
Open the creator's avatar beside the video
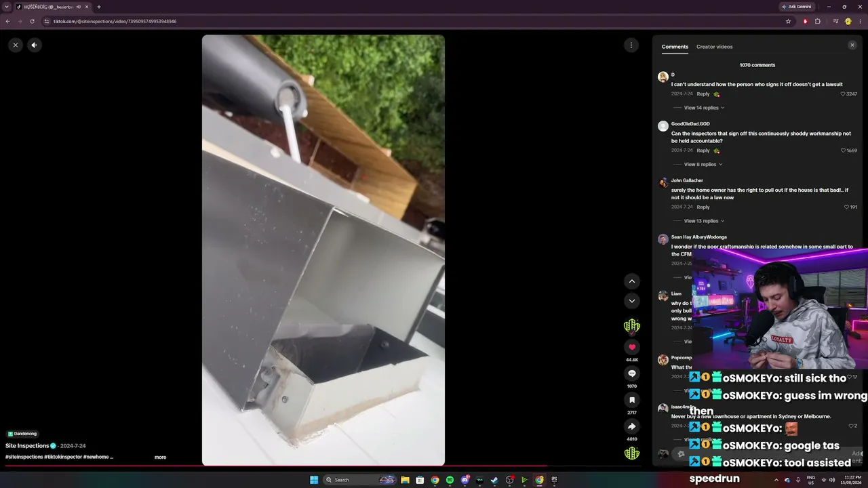click(x=632, y=326)
